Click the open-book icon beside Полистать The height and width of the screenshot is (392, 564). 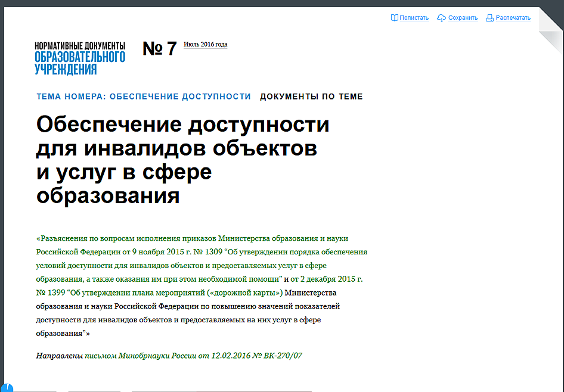point(394,18)
